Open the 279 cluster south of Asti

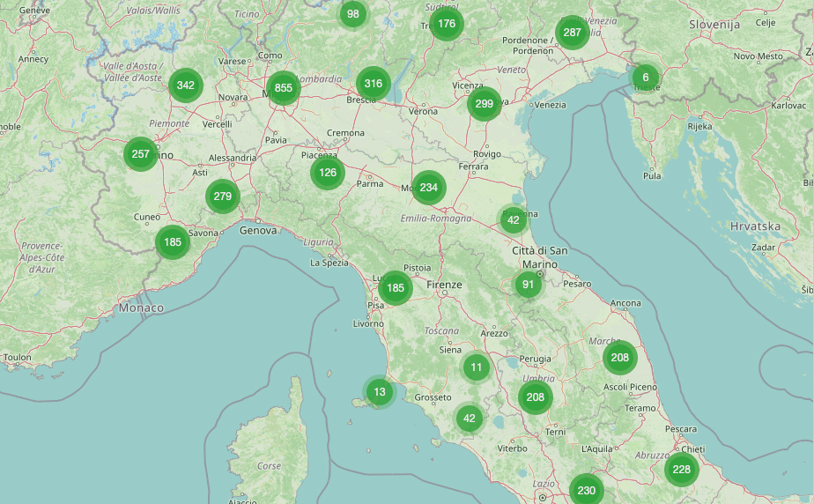pos(222,196)
